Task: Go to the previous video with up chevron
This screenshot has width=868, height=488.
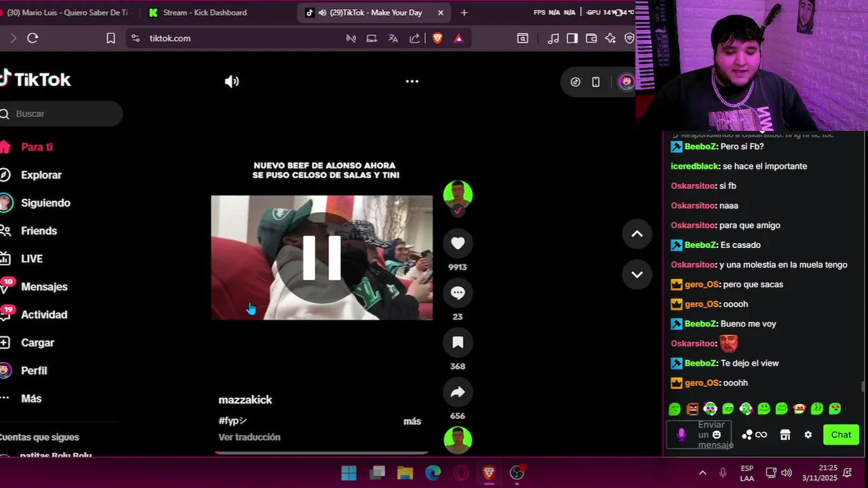Action: point(637,234)
